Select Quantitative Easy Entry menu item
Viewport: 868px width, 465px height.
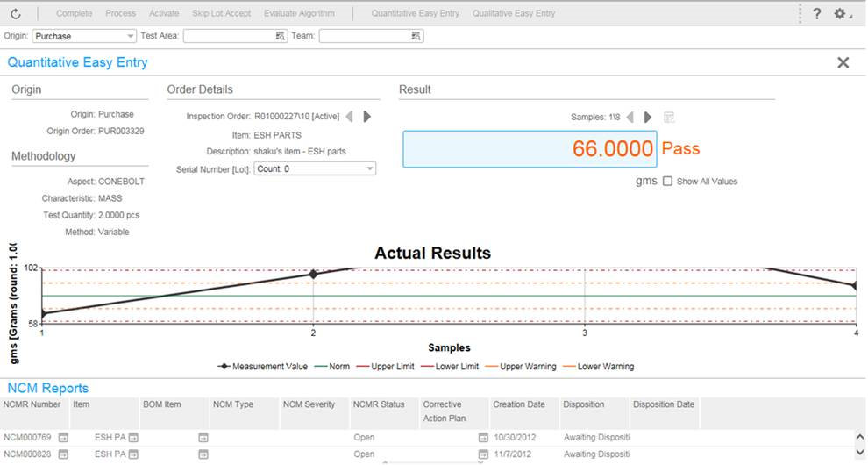[x=416, y=14]
